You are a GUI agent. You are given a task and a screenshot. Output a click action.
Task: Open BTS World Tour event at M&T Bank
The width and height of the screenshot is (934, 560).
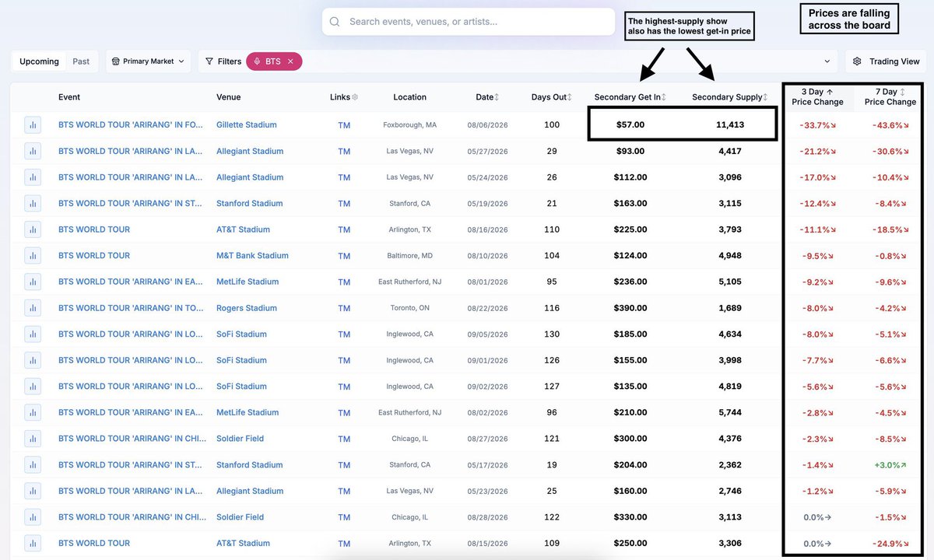point(94,256)
